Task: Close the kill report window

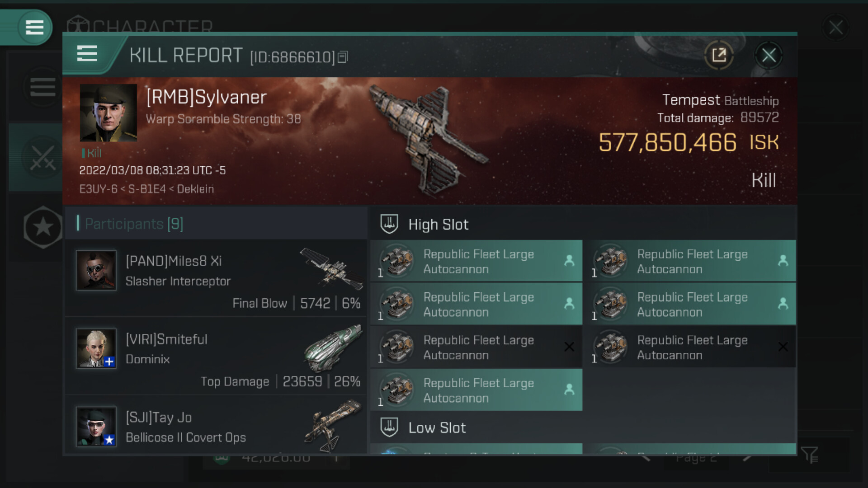Action: [x=769, y=56]
